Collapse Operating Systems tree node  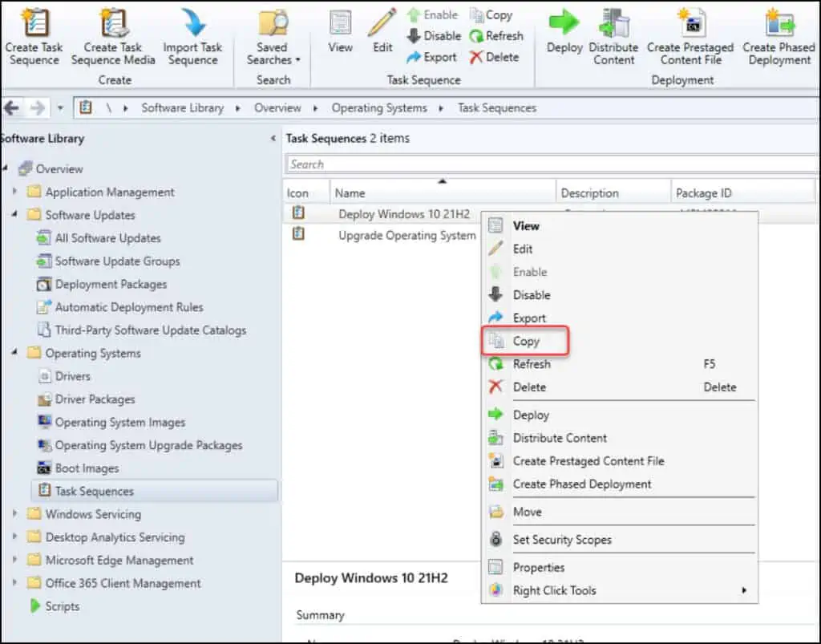coord(14,353)
